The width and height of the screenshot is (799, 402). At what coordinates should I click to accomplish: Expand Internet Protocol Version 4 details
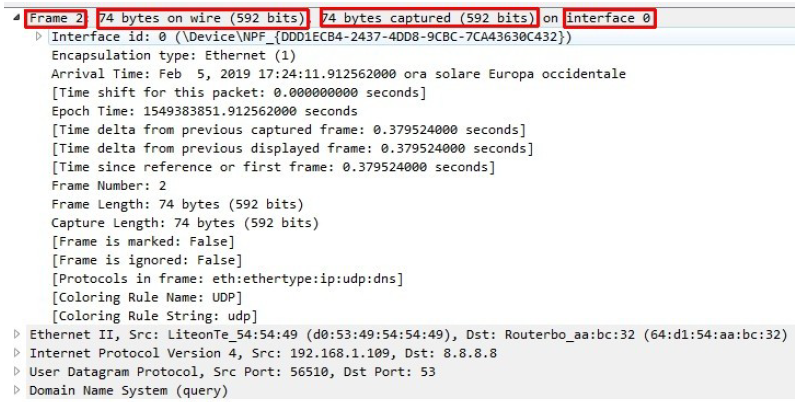[17, 353]
